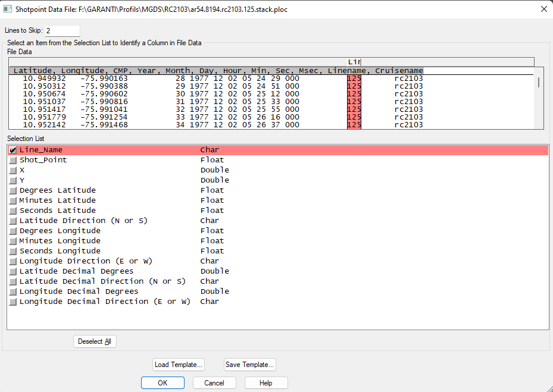553x392 pixels.
Task: Cancel the shotpoint import dialog
Action: (x=214, y=383)
